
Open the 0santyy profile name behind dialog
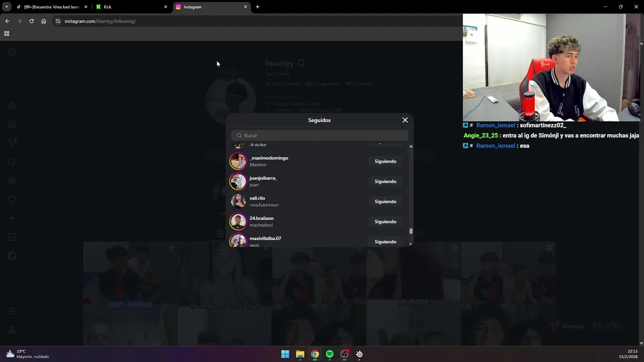(x=280, y=63)
